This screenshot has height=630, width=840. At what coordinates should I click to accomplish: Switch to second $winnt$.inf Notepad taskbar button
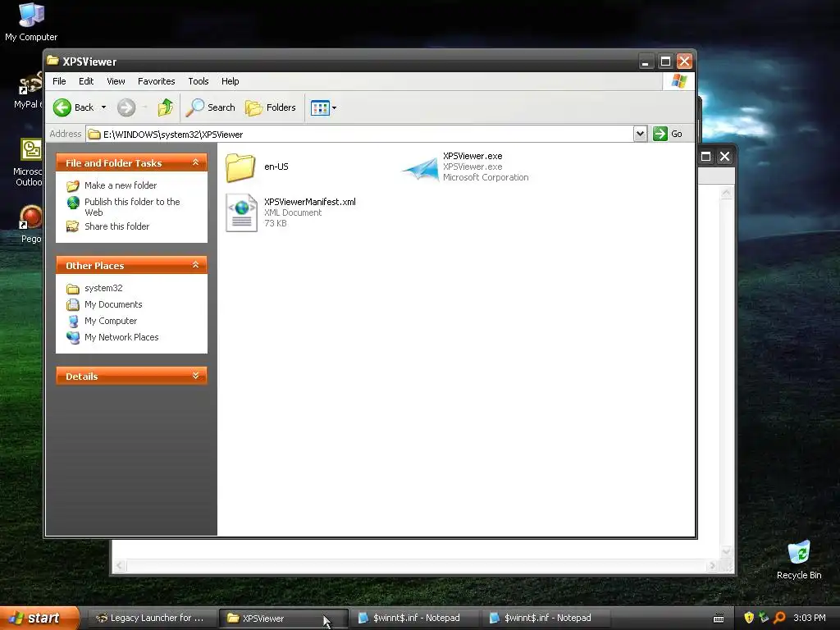coord(546,619)
